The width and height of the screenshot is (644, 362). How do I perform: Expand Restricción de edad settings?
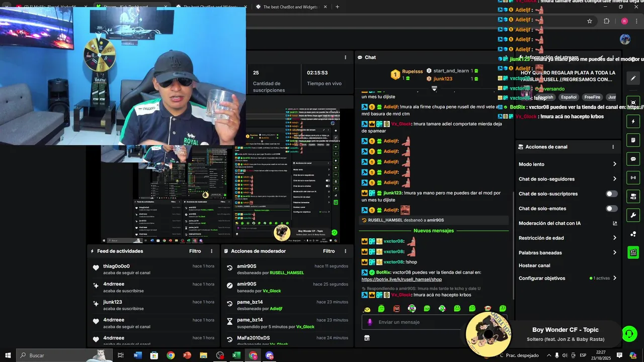pos(614,238)
